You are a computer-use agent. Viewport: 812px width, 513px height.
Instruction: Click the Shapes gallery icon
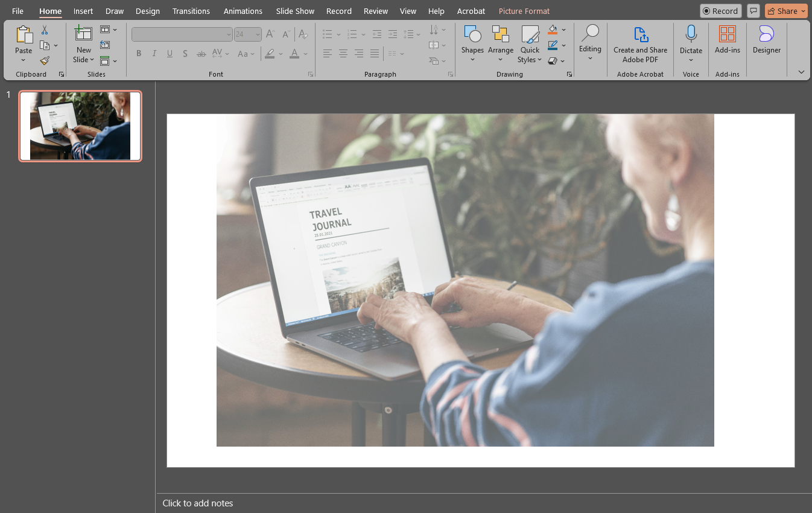472,34
